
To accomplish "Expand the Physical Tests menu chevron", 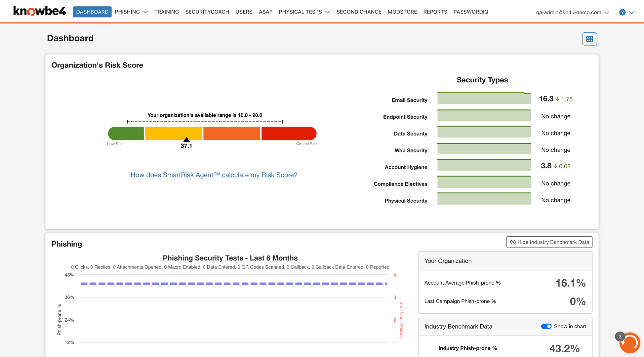I will click(x=328, y=12).
